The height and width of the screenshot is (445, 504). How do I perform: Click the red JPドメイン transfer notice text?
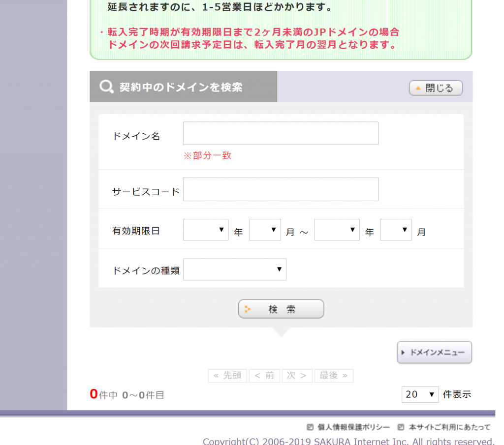pos(250,38)
